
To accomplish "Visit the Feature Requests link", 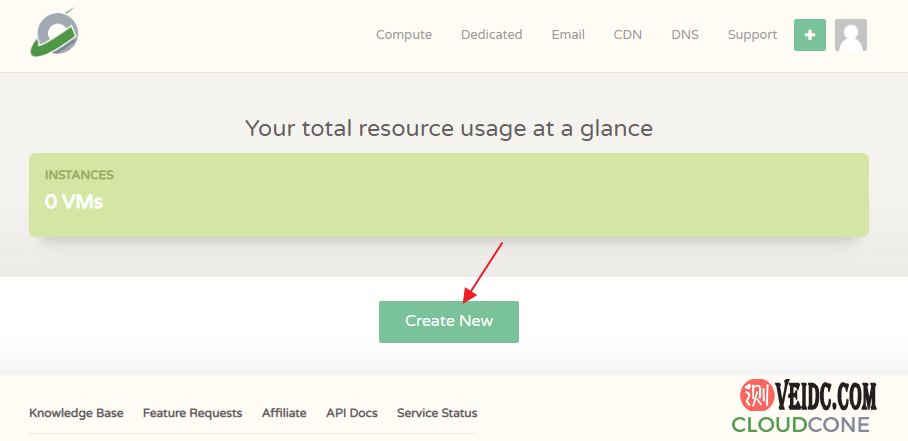I will click(192, 413).
